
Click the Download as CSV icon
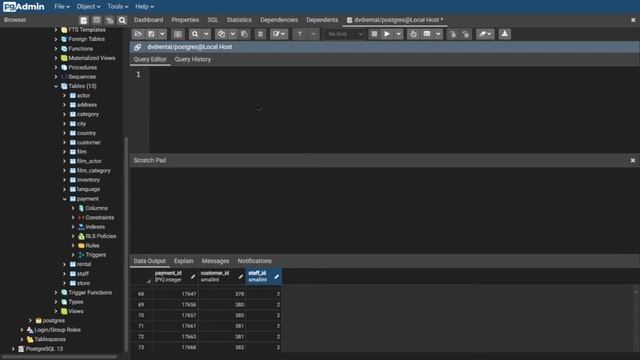point(504,34)
